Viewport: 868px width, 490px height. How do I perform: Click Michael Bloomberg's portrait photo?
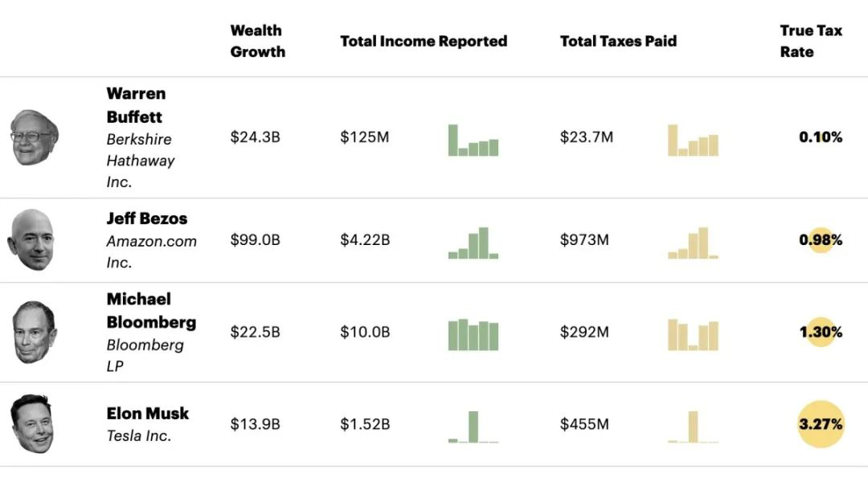(34, 332)
